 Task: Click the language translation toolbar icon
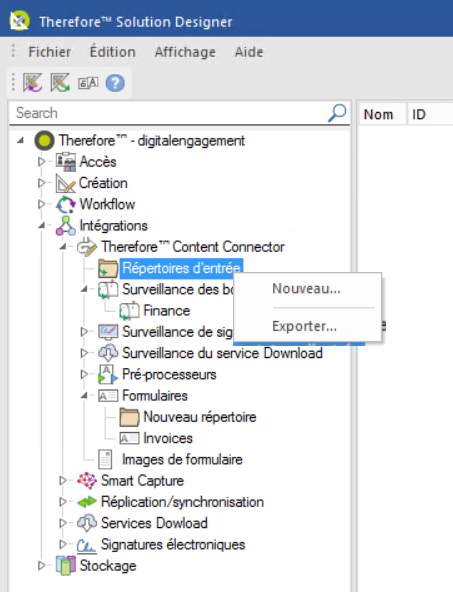(x=88, y=83)
